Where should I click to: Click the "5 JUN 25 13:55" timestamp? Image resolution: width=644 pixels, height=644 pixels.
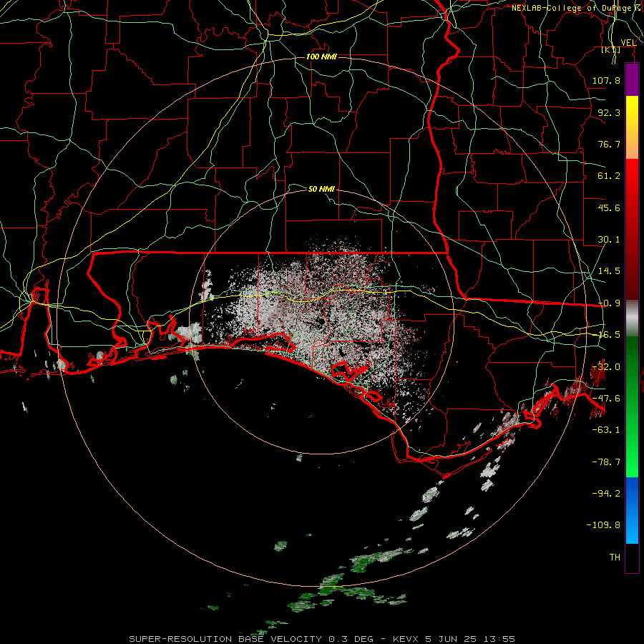(470, 639)
